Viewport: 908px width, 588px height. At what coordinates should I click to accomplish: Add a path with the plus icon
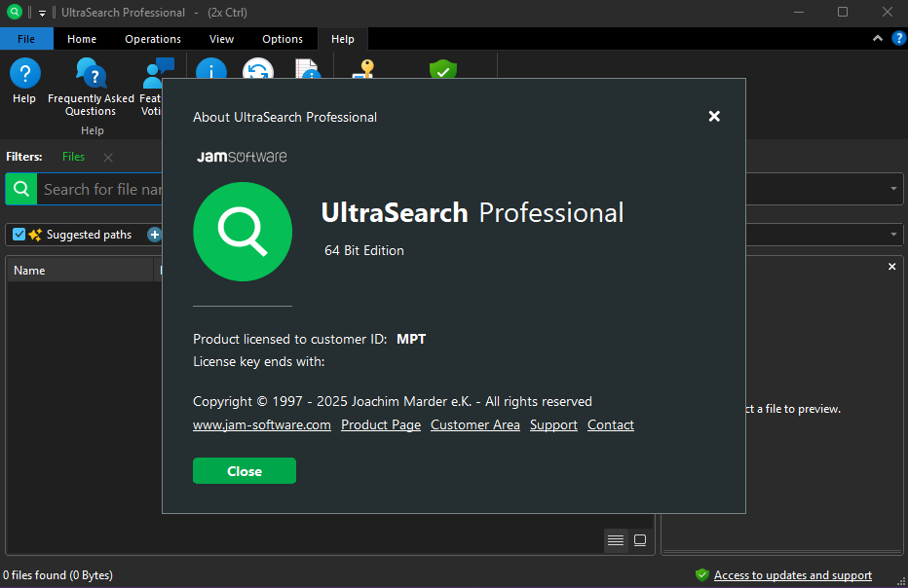tap(154, 235)
